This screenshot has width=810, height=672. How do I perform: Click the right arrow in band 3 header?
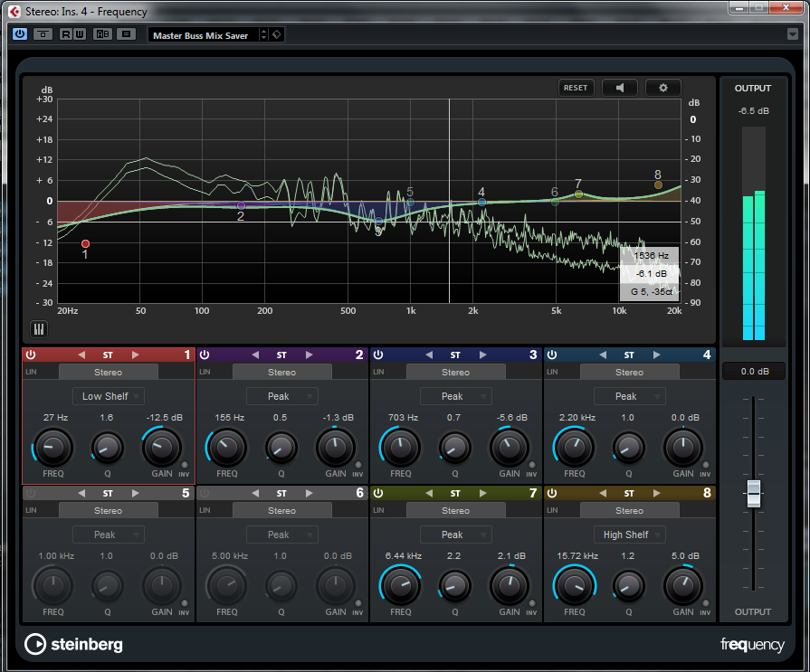[x=482, y=355]
